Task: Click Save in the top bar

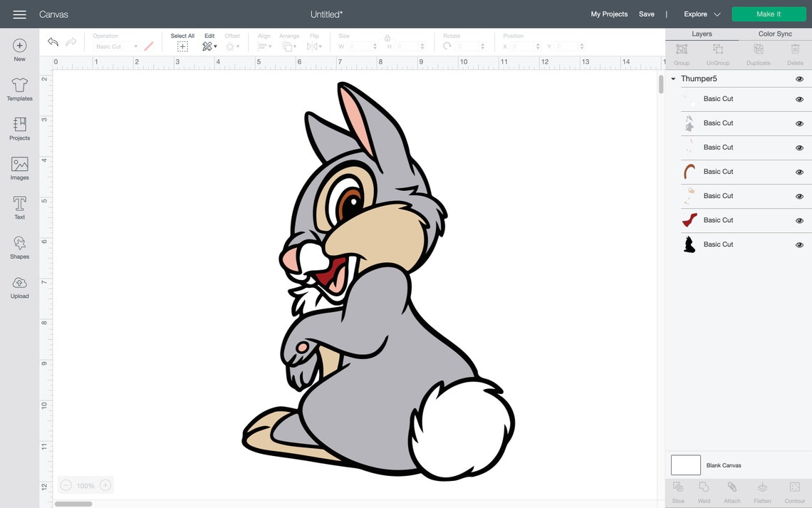Action: [x=647, y=14]
